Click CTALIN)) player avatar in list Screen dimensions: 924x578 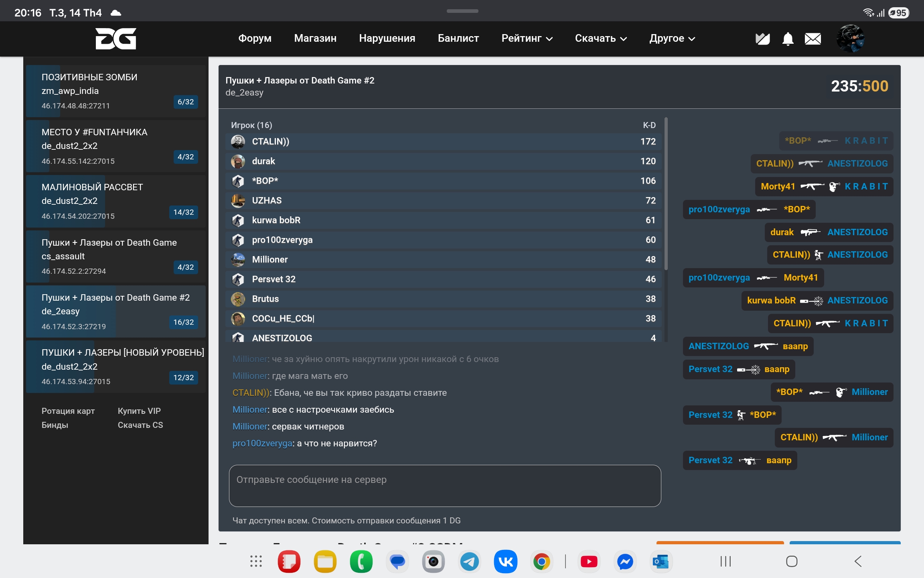238,141
